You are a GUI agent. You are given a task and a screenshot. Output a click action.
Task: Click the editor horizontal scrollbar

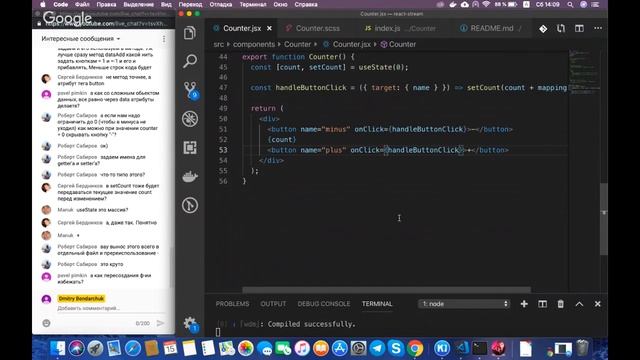pos(386,290)
